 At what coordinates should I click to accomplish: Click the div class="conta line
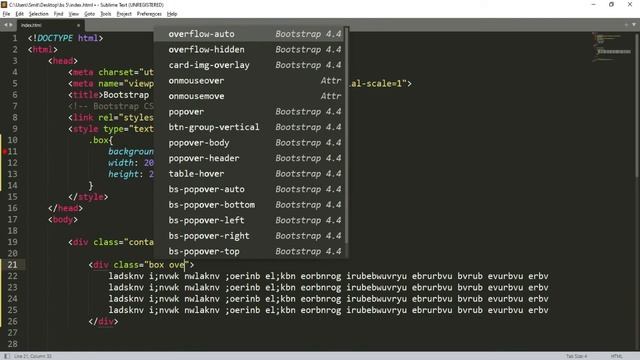[111, 242]
